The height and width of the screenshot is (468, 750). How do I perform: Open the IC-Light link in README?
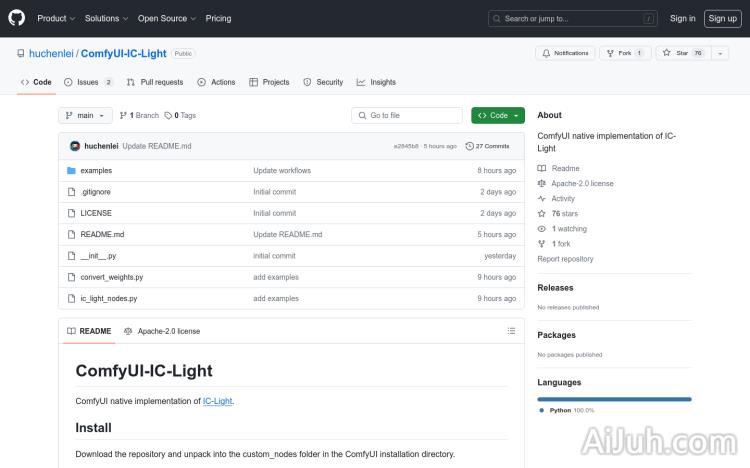click(x=217, y=401)
